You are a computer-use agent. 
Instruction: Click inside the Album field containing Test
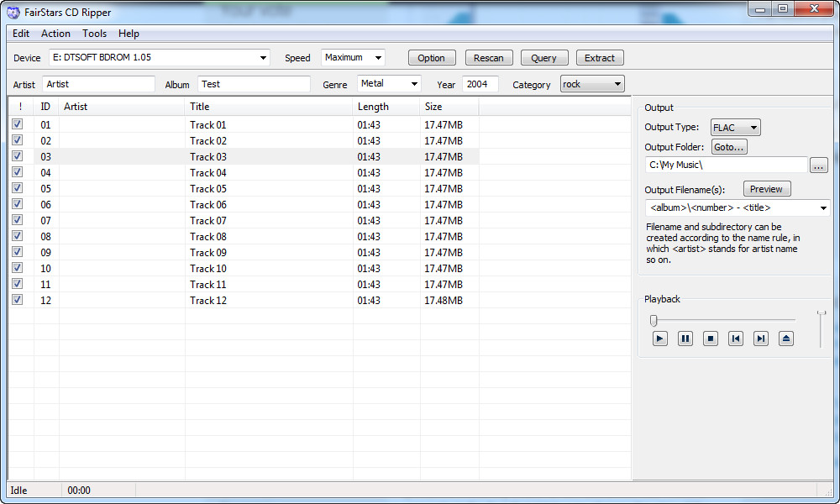pos(252,84)
